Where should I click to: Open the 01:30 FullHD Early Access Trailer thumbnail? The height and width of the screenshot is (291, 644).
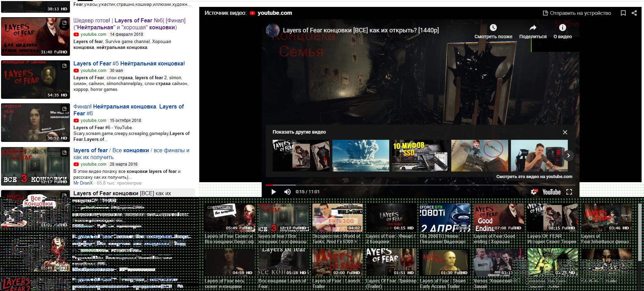coord(445,262)
